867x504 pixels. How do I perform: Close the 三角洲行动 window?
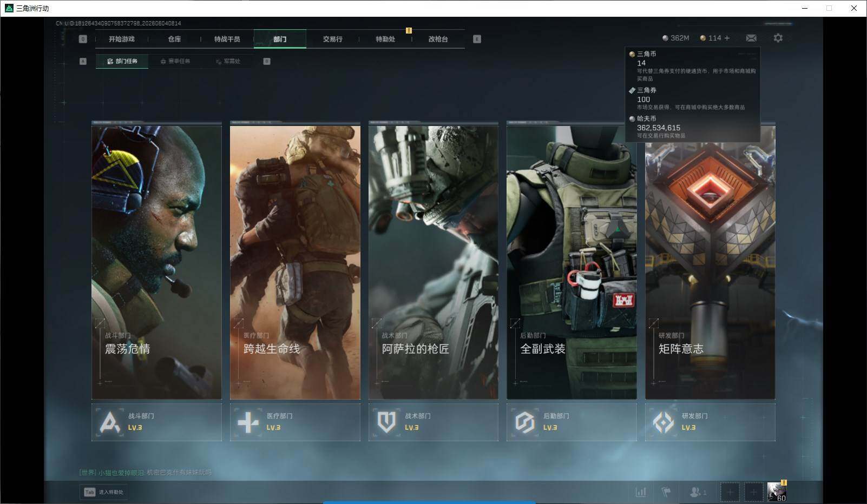pyautogui.click(x=854, y=8)
